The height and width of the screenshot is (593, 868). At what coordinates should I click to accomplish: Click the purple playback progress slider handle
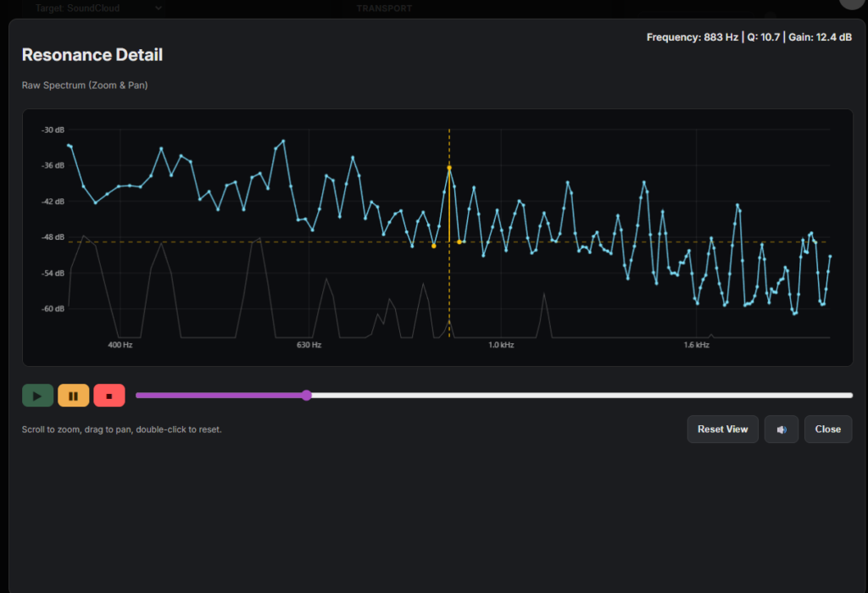tap(306, 395)
